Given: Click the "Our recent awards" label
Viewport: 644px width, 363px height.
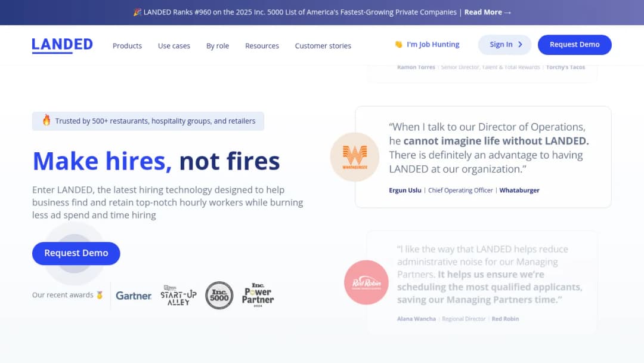Looking at the screenshot, I should pos(63,295).
